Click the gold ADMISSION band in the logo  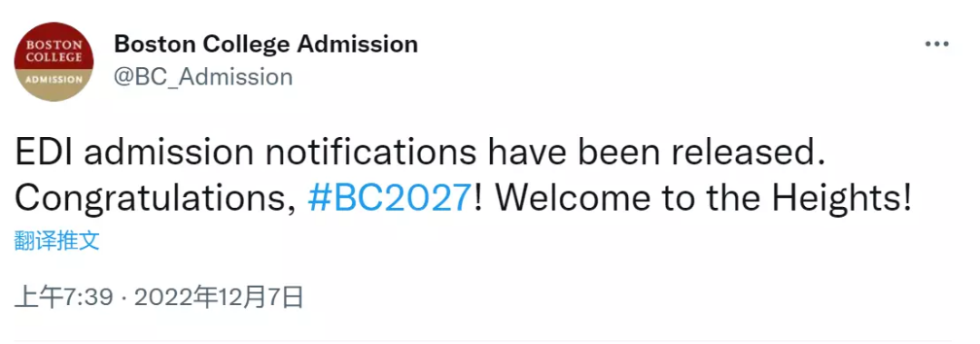pyautogui.click(x=54, y=81)
